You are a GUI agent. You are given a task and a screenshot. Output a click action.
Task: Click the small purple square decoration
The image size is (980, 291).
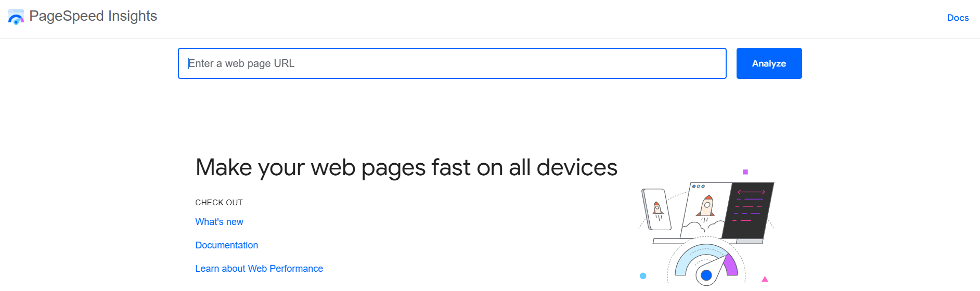[x=745, y=172]
